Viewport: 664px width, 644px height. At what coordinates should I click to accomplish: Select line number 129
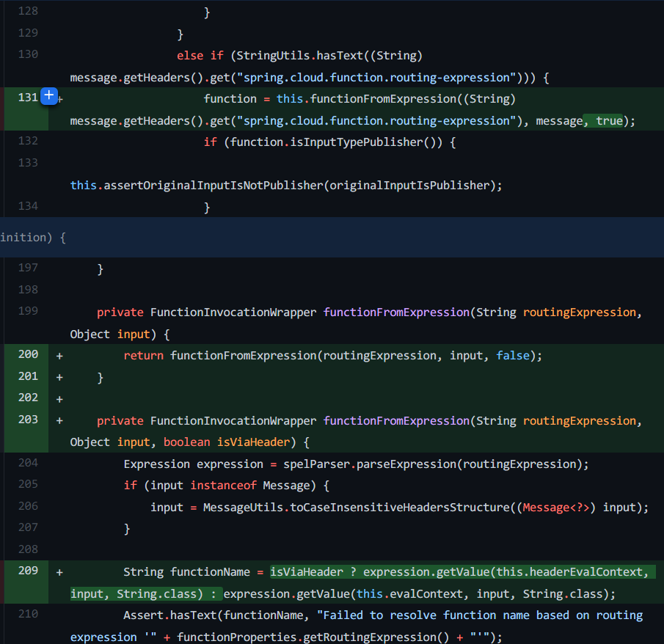pyautogui.click(x=28, y=33)
